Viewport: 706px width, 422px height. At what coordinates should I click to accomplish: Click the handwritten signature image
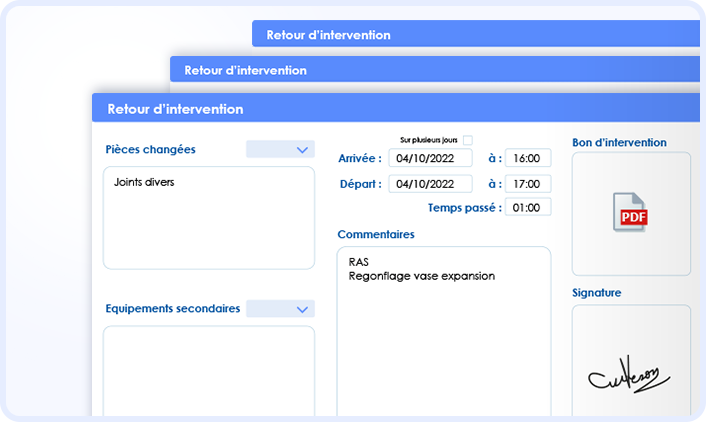pos(629,375)
